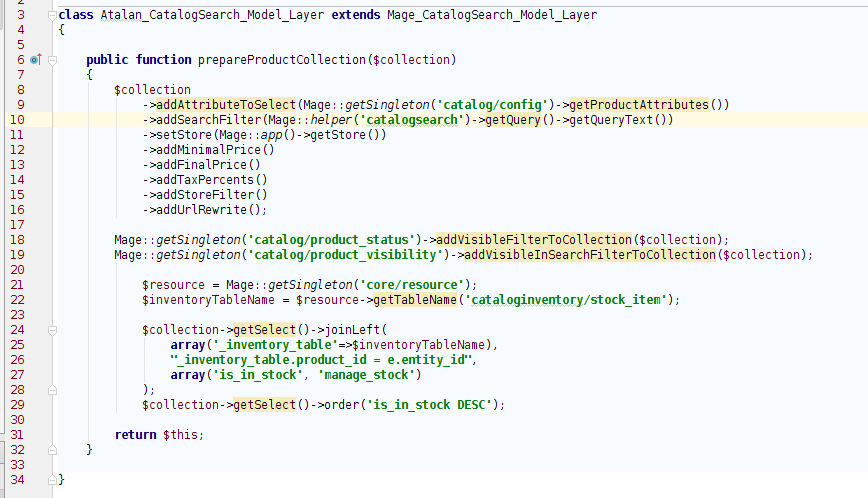Click the prepareProductCollection function name

[x=282, y=60]
